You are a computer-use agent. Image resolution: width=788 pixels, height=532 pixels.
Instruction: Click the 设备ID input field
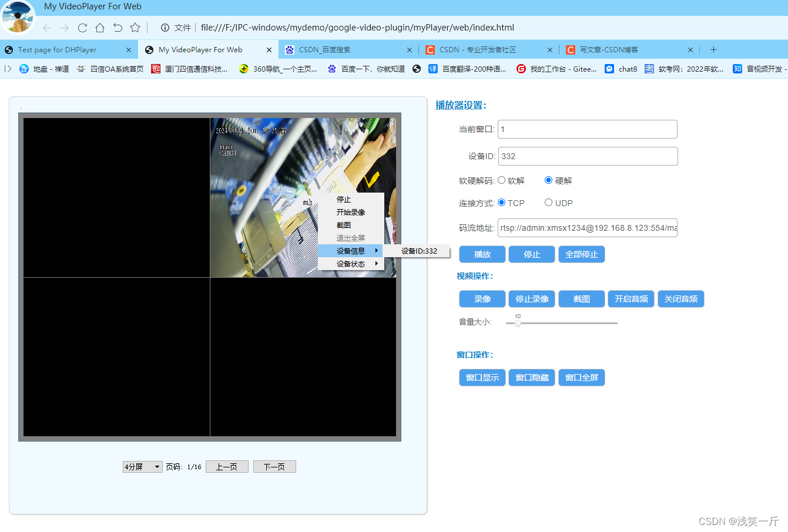click(x=588, y=156)
